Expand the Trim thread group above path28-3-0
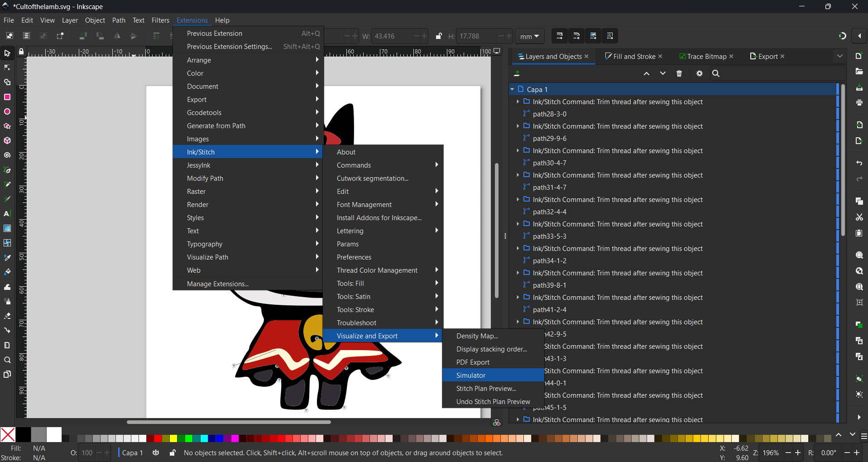Screen dimensions: 868x462 click(x=518, y=101)
